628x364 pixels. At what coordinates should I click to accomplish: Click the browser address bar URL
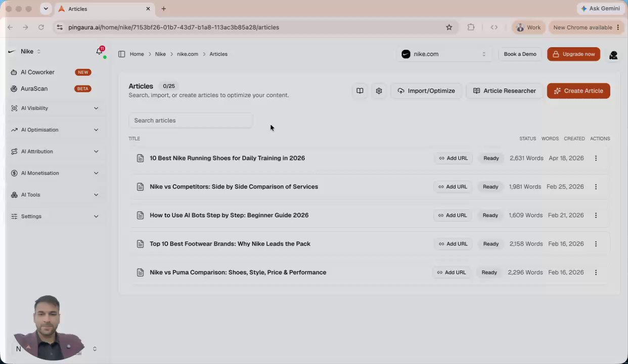pyautogui.click(x=173, y=27)
